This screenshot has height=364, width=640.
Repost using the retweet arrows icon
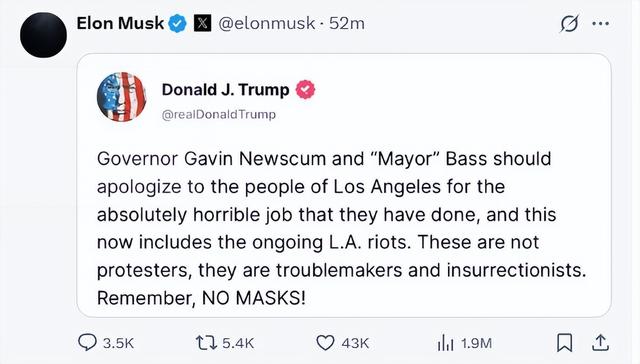[206, 343]
